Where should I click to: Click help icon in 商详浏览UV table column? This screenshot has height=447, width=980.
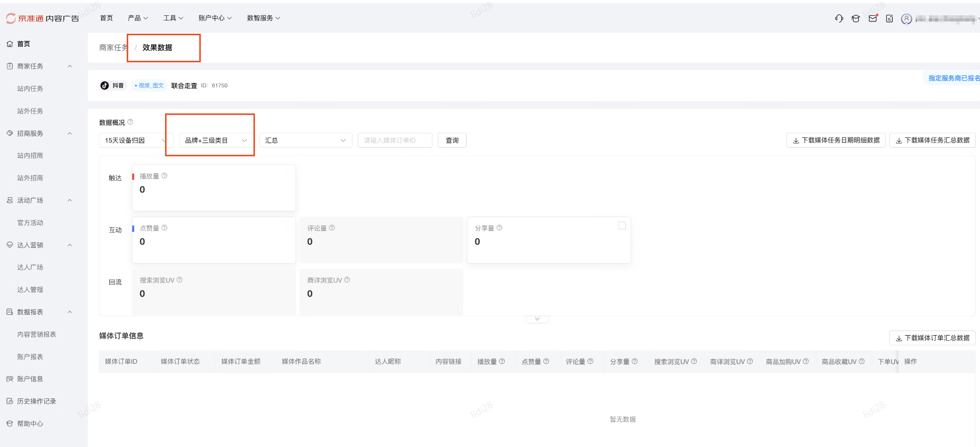click(x=750, y=361)
